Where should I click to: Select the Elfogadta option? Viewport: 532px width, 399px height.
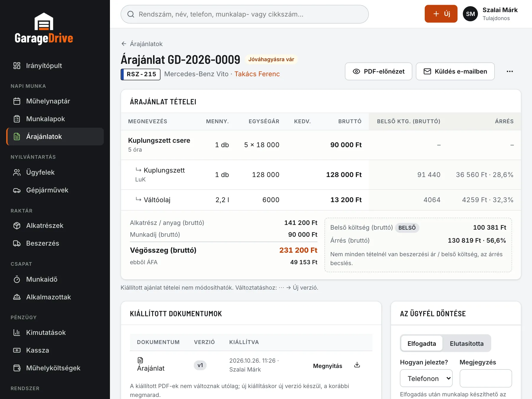click(422, 343)
